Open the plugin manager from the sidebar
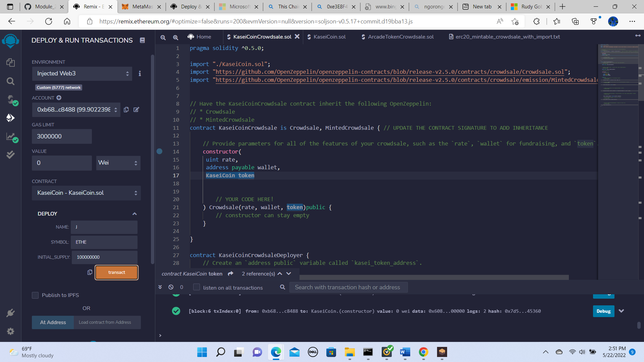This screenshot has width=644, height=362. pyautogui.click(x=10, y=313)
